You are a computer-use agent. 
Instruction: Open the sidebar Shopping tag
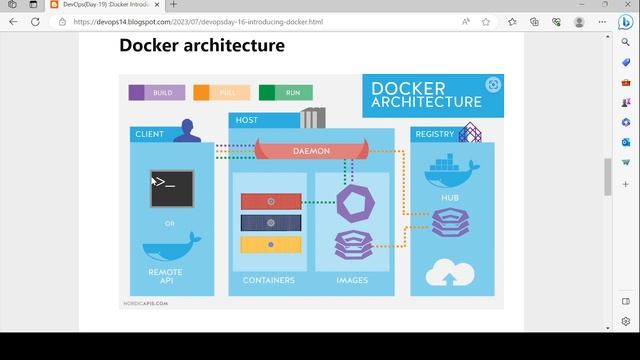(626, 62)
